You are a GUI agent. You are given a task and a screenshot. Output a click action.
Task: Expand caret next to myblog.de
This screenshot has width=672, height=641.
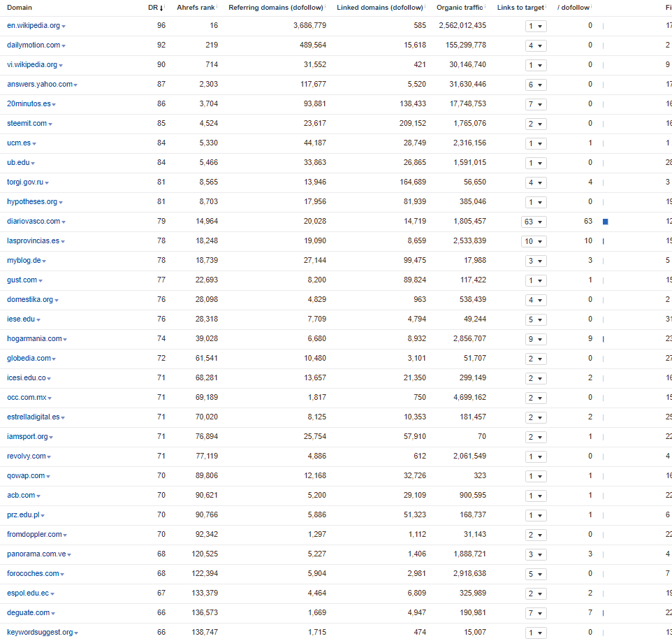(44, 261)
